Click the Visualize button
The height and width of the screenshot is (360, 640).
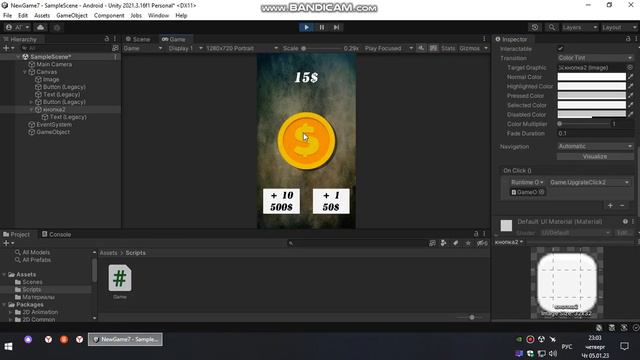(595, 156)
